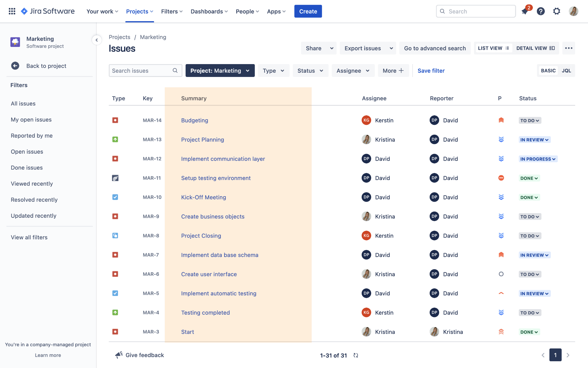The height and width of the screenshot is (368, 588).
Task: Click the refresh icon near the issue count
Action: (x=356, y=355)
